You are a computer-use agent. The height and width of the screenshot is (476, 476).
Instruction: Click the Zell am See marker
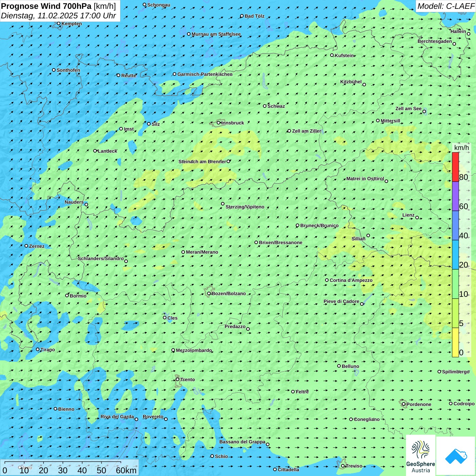[x=424, y=111]
